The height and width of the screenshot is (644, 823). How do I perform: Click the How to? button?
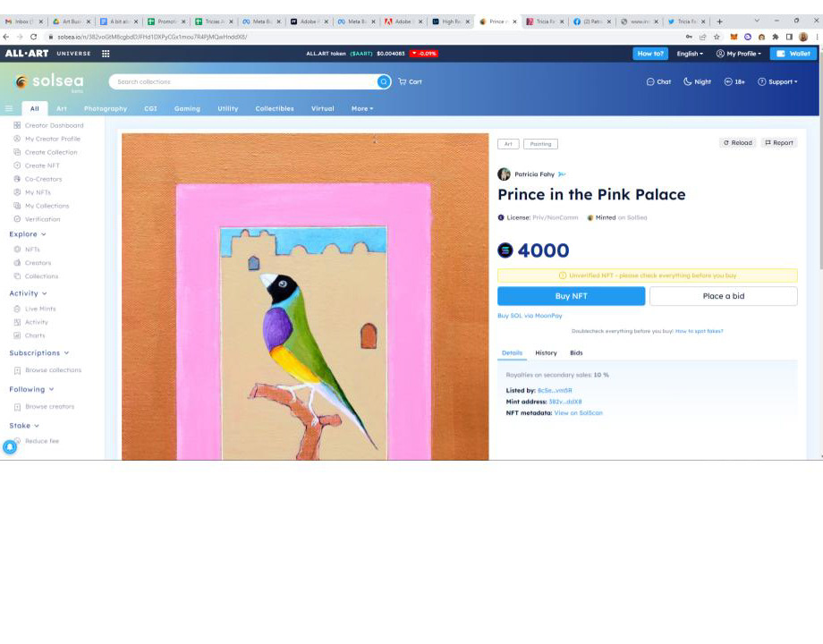pyautogui.click(x=650, y=54)
